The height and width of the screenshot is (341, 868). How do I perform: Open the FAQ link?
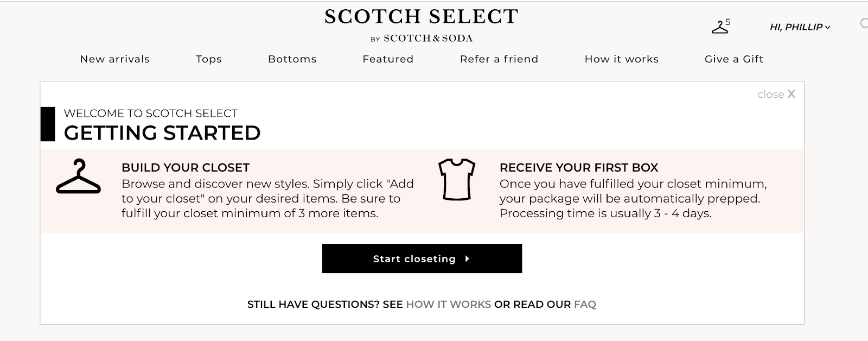click(585, 305)
